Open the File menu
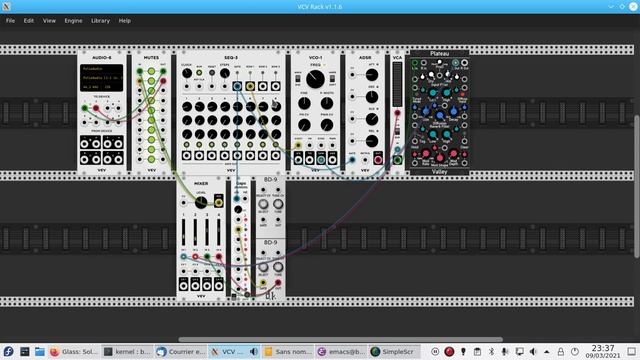The width and height of the screenshot is (640, 360). click(x=10, y=20)
